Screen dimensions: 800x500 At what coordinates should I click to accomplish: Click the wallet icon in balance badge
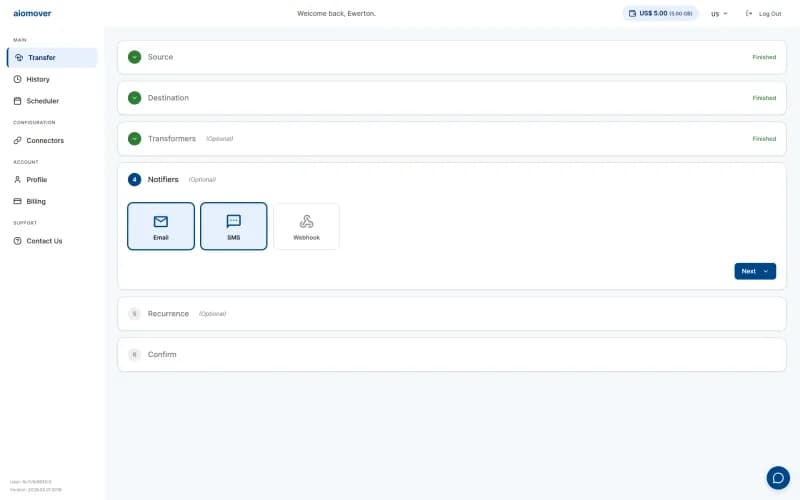pos(633,13)
